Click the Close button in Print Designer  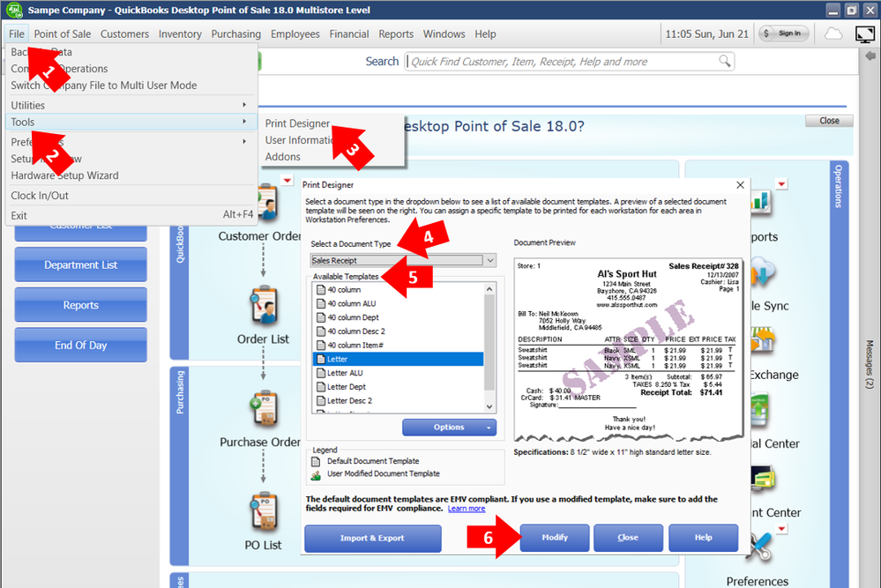[628, 538]
